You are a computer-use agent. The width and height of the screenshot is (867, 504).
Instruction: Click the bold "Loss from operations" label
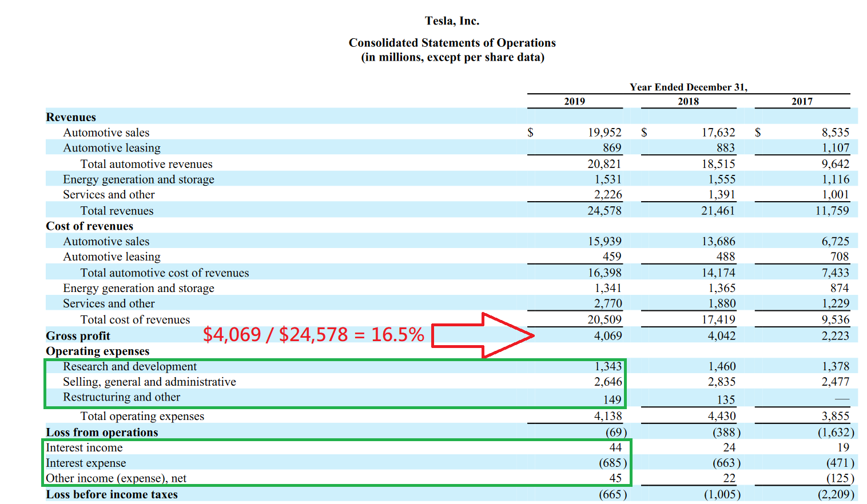tap(102, 433)
